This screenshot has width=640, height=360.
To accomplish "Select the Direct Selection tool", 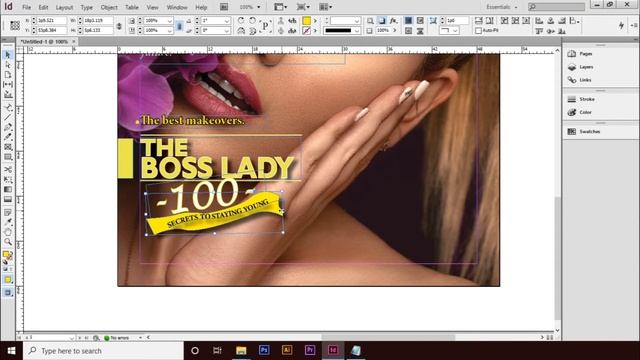I will point(8,65).
